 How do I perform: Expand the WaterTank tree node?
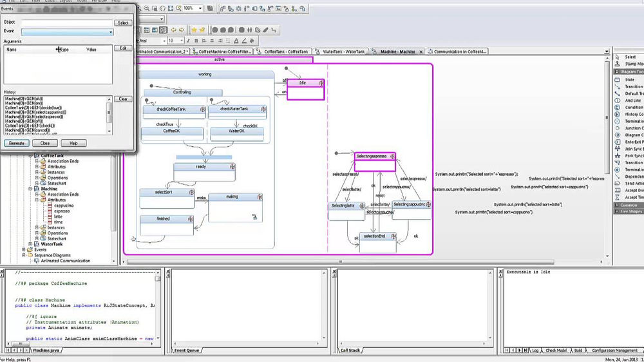[30, 244]
